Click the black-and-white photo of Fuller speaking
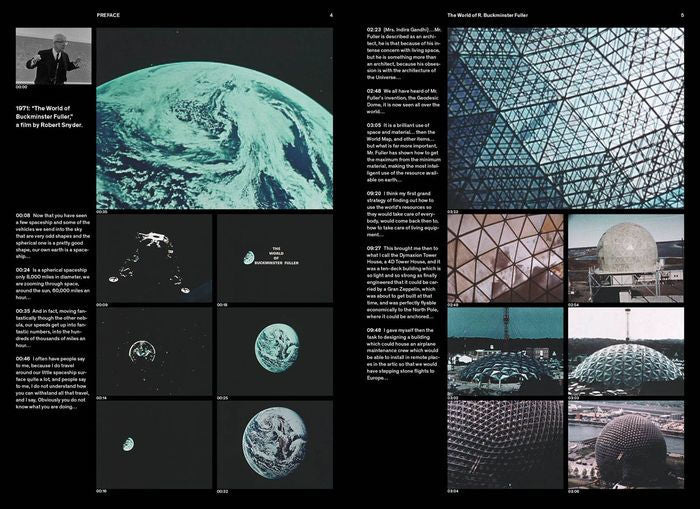The width and height of the screenshot is (700, 509). coord(54,56)
